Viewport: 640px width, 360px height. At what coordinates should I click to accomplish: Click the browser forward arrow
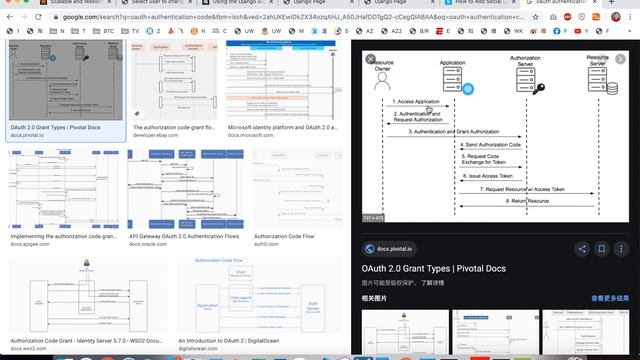click(x=24, y=17)
